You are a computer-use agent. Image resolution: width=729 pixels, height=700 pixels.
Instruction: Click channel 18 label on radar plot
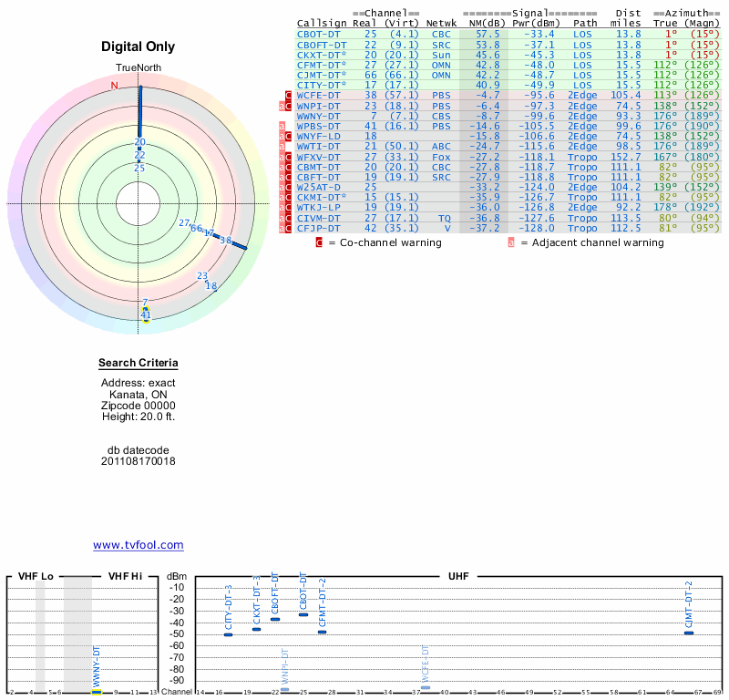[211, 286]
